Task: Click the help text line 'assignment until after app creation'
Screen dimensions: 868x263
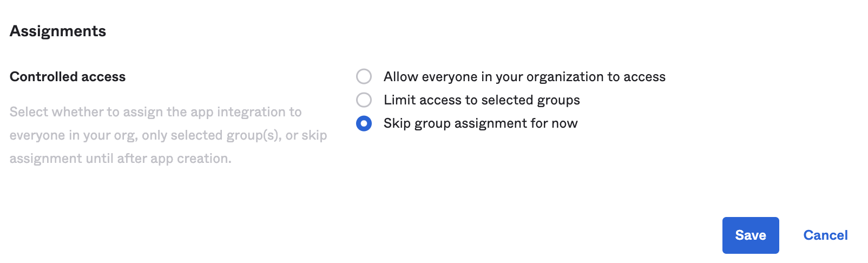Action: (120, 159)
